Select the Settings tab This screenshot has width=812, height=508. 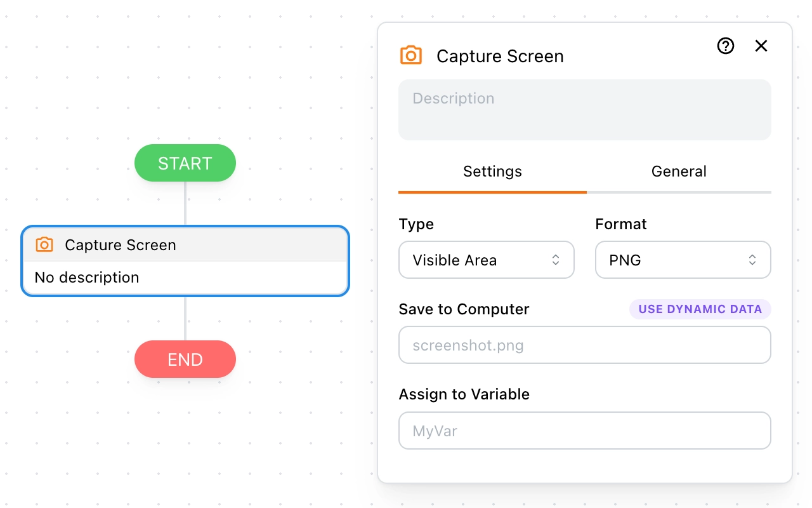tap(492, 171)
